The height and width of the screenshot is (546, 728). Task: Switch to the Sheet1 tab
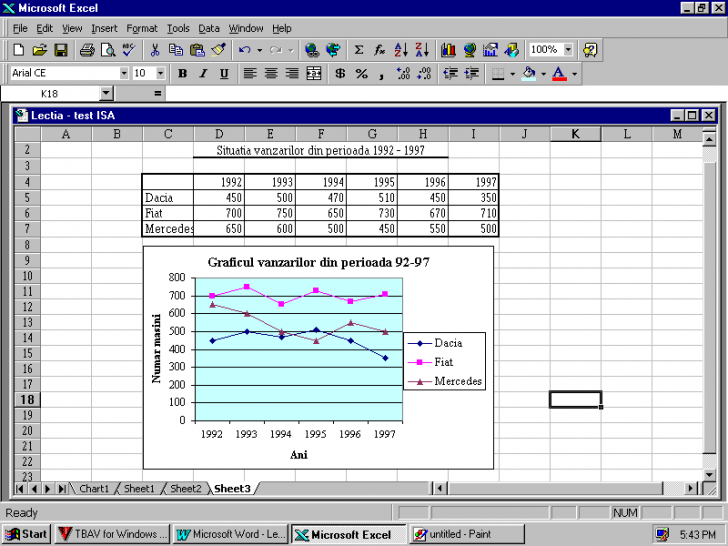tap(139, 488)
